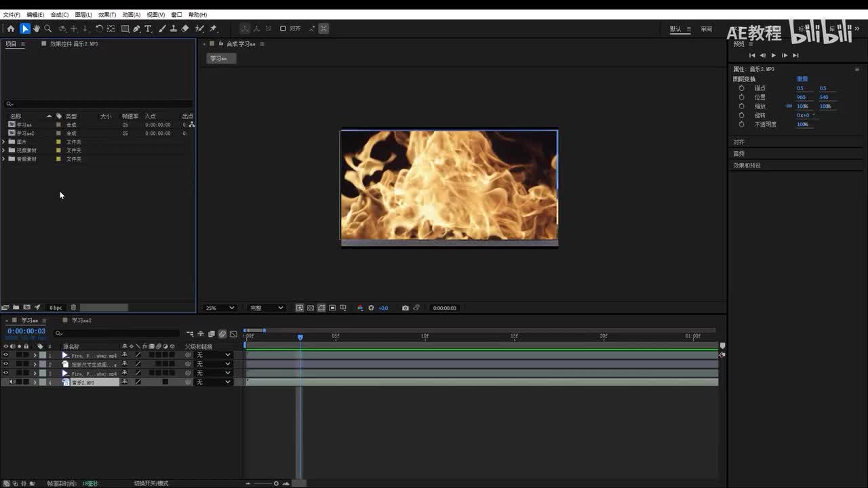The height and width of the screenshot is (488, 868).
Task: Take a snapshot with the camera icon
Action: [406, 308]
